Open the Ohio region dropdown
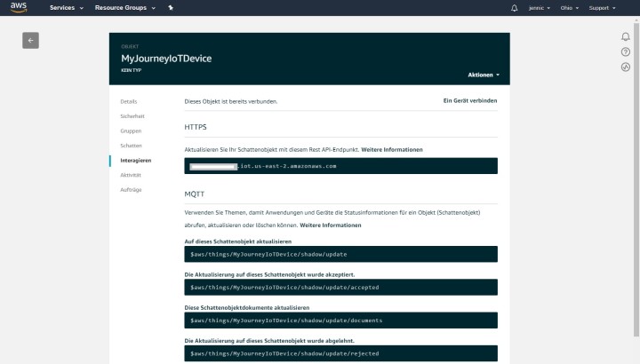 (570, 8)
